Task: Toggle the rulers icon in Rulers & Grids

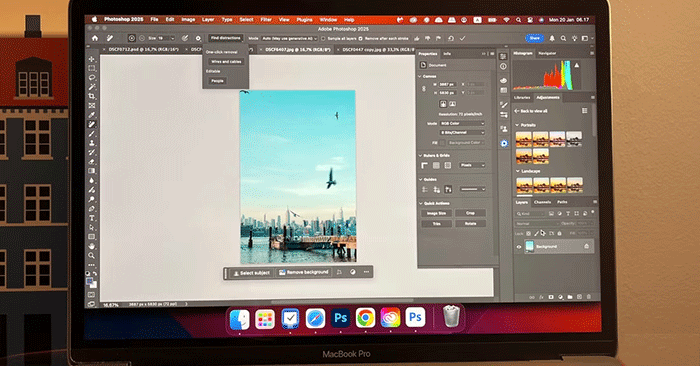Action: (425, 165)
